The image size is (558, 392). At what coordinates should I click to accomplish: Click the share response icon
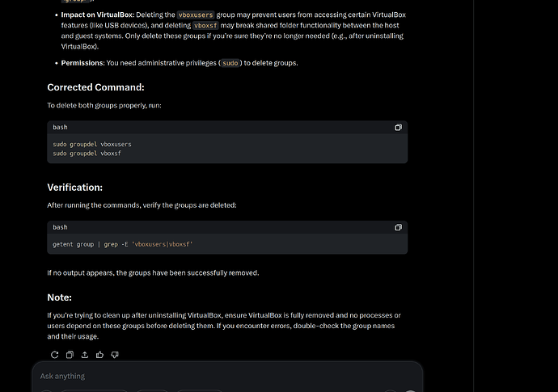point(85,354)
